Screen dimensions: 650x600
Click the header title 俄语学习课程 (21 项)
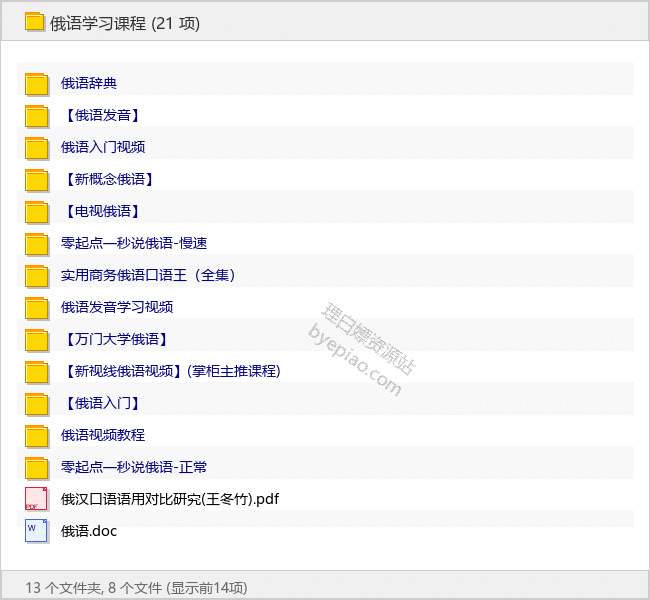tap(125, 24)
